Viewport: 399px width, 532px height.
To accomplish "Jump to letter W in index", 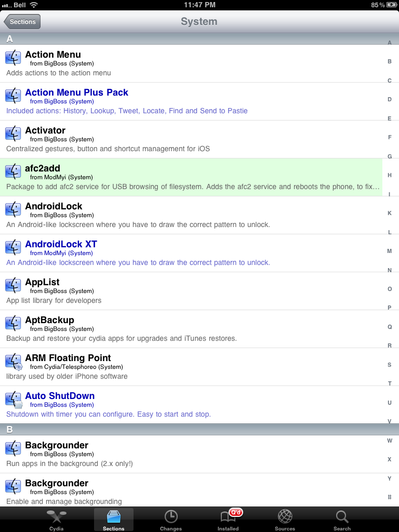I will point(390,441).
